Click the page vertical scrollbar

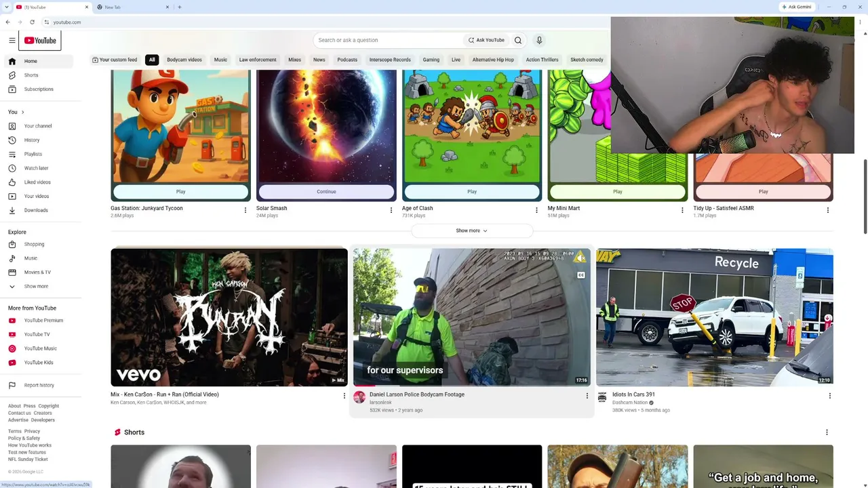[x=865, y=197]
